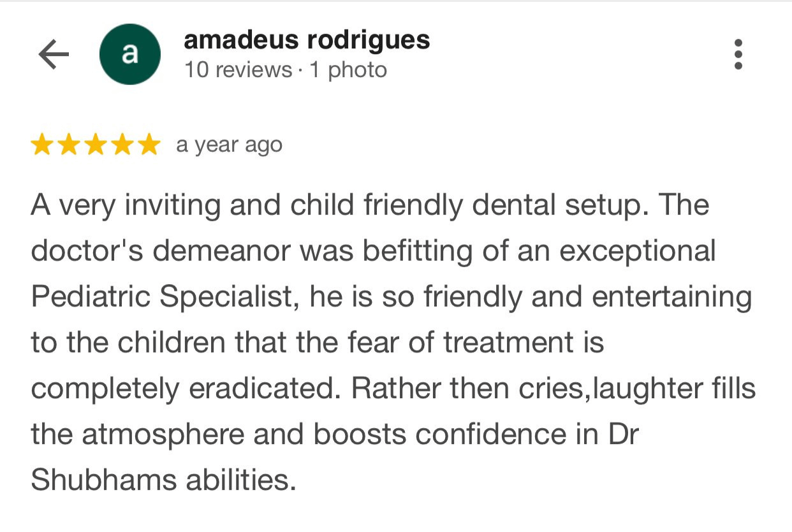View the reviewer's '1 photo' link
792x532 pixels.
(x=348, y=69)
